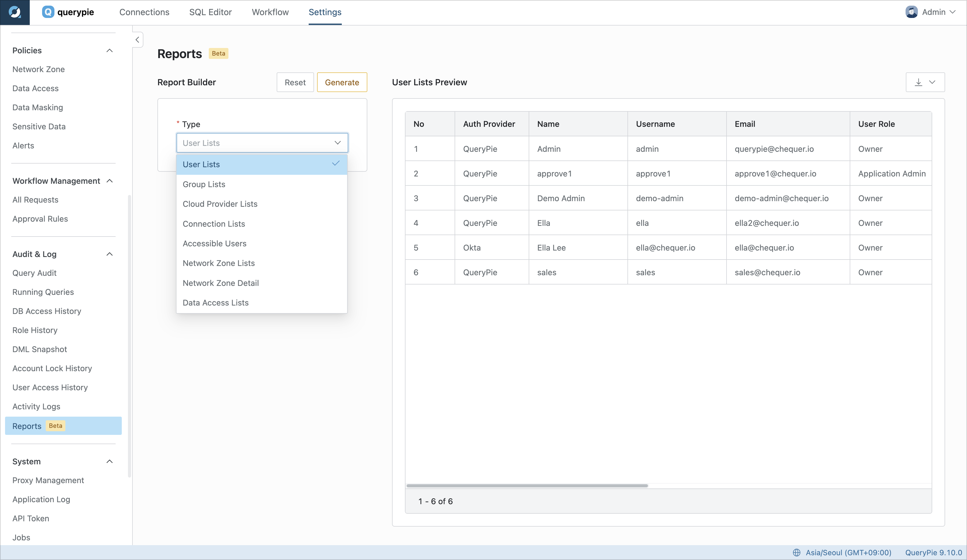Click the Demo Admin name cell

tap(578, 198)
